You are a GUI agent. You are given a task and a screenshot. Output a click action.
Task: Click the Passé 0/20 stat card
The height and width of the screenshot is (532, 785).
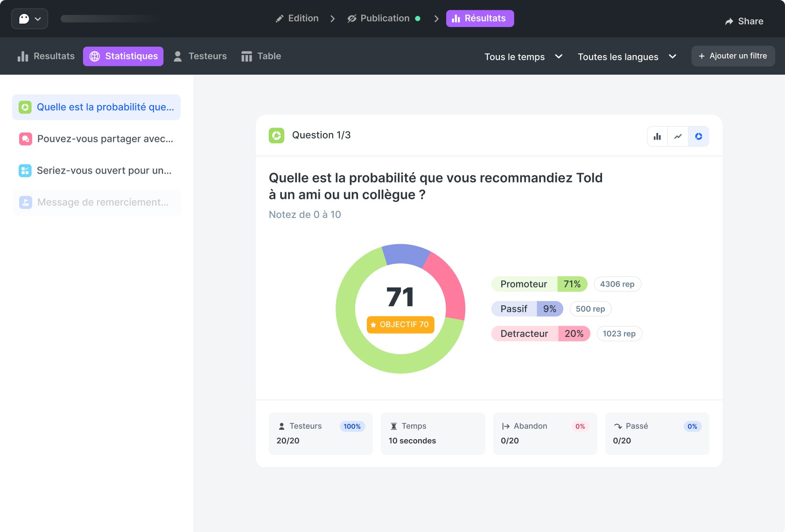point(657,434)
